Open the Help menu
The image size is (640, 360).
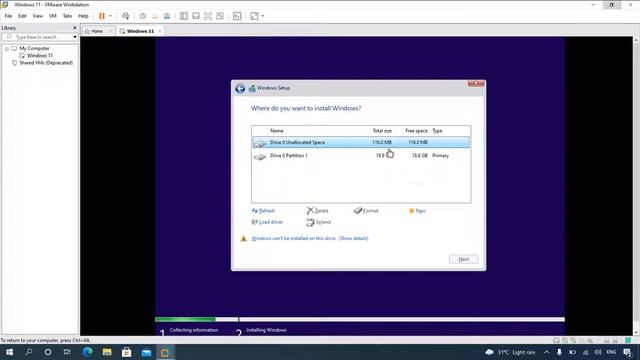tap(83, 16)
